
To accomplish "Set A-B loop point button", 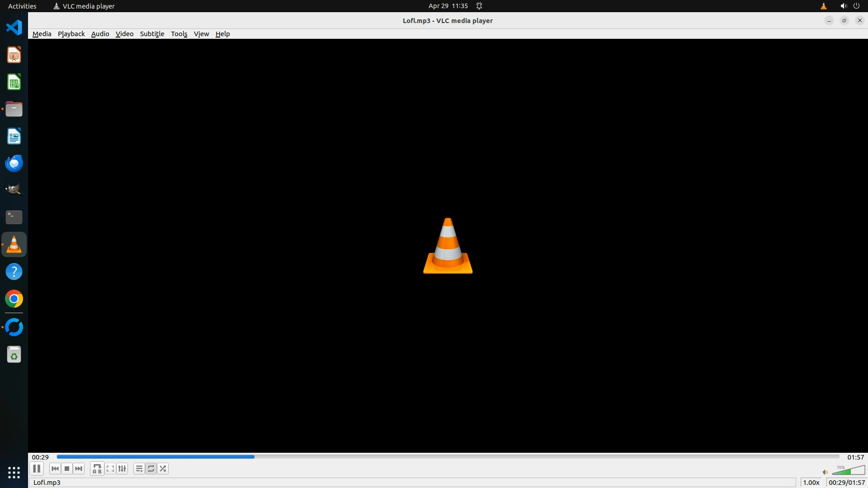I will [x=97, y=469].
